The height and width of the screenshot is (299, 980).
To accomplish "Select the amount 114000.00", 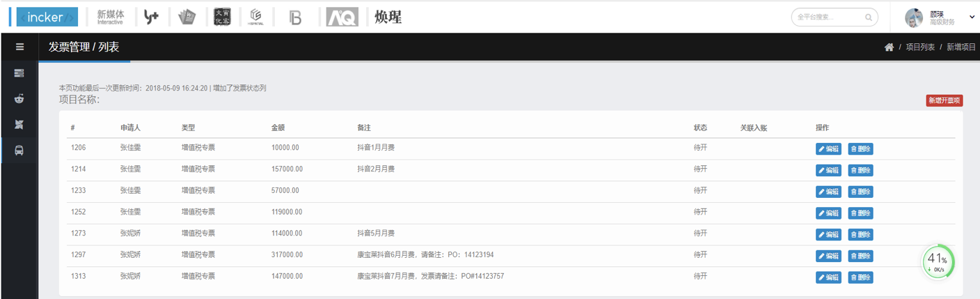I will click(287, 233).
